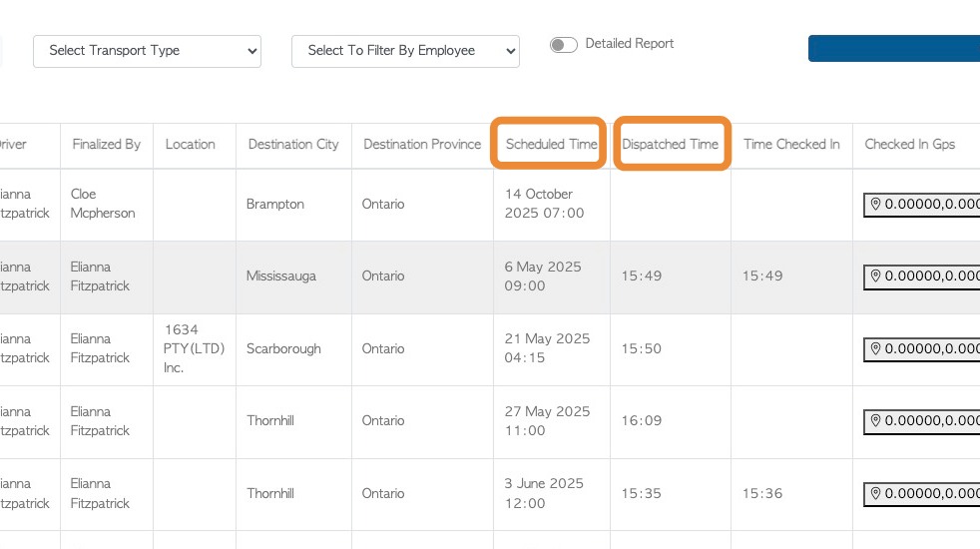Expand the Filter By Employee dropdown
The image size is (980, 549).
click(405, 51)
